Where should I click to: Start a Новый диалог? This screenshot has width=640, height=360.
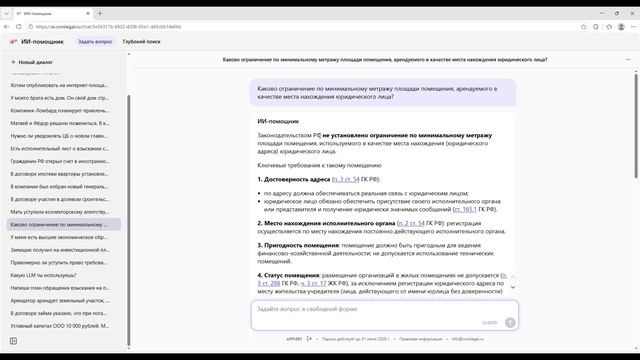[x=32, y=62]
